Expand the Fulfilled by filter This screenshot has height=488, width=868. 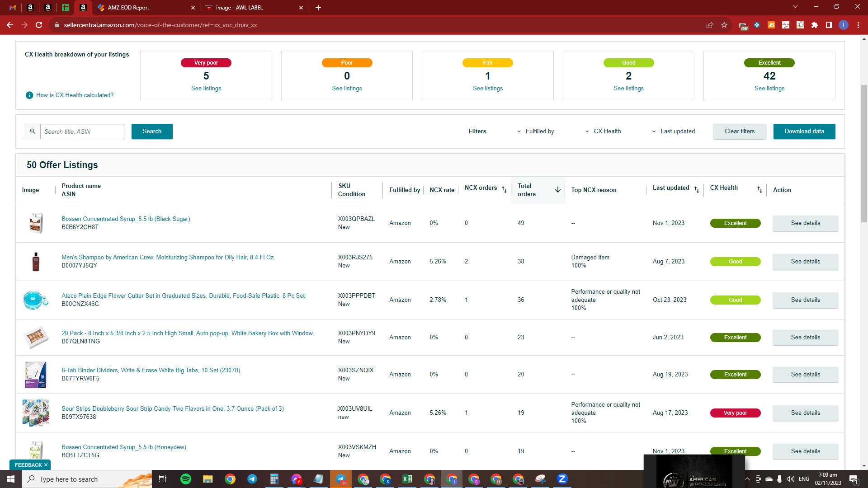pos(536,131)
